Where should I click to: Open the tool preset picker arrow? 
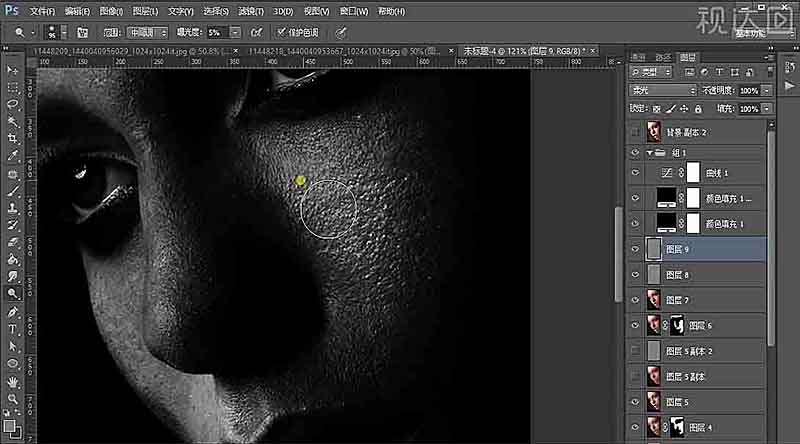[33, 33]
